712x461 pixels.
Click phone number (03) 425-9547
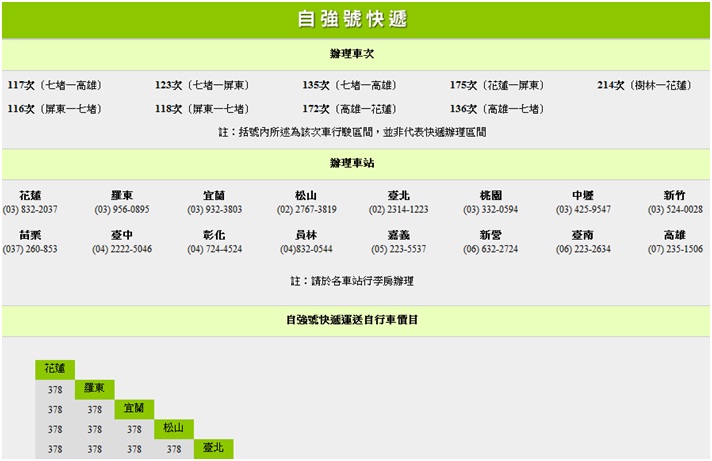point(583,209)
